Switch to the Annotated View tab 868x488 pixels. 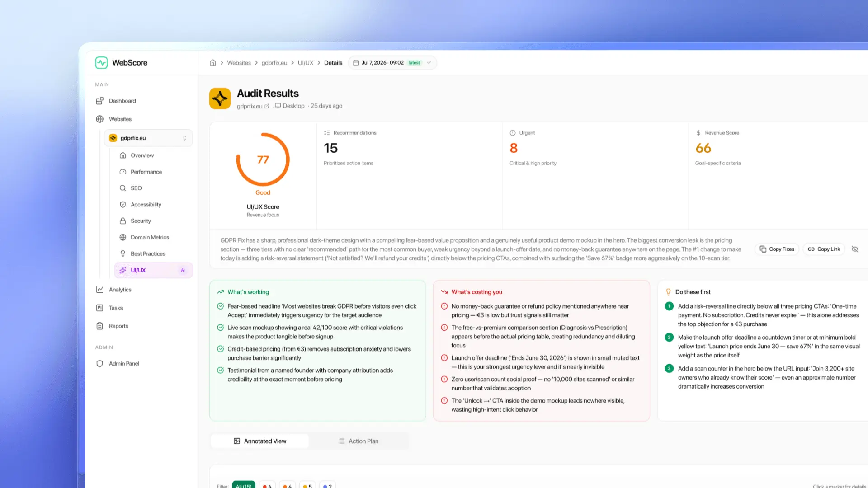[260, 441]
